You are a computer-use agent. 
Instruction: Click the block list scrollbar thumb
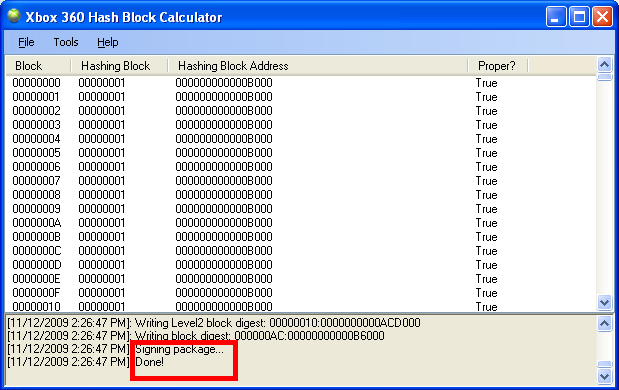point(604,77)
